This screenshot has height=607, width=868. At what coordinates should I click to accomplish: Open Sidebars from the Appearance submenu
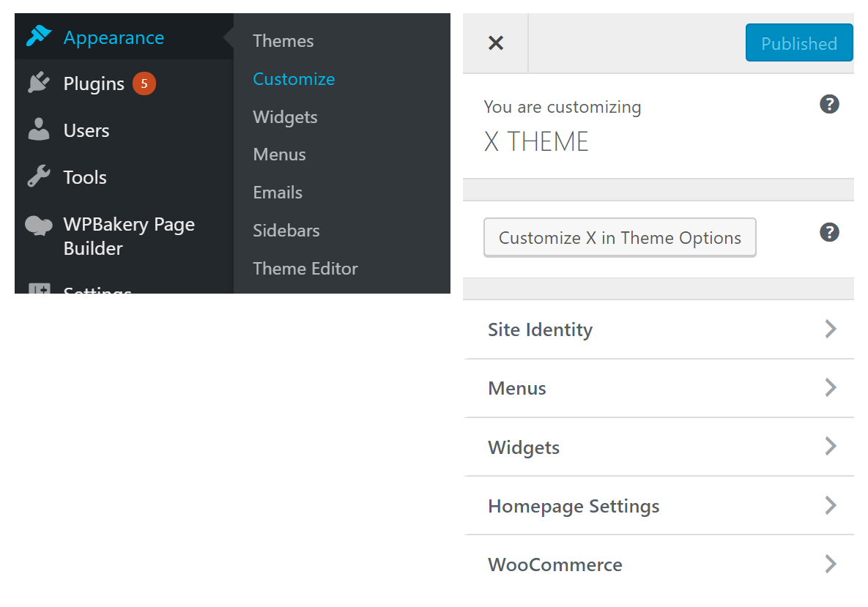click(x=286, y=231)
